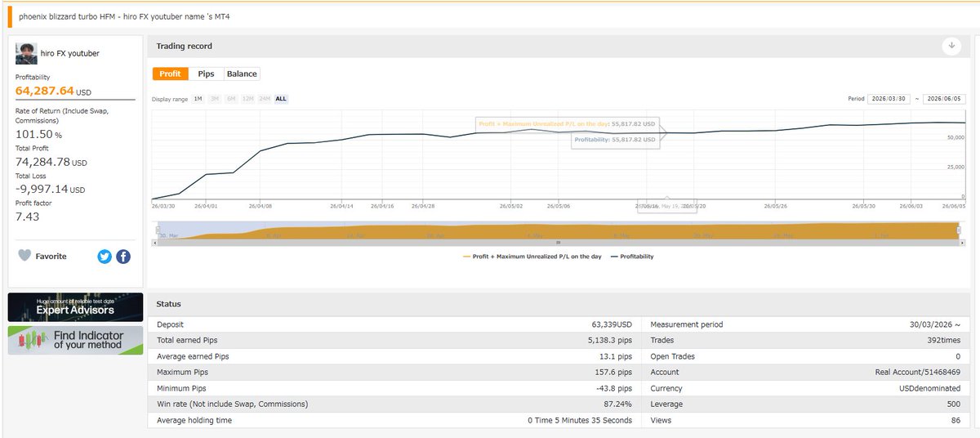Viewport: 980px width, 438px height.
Task: Click Minimum Pips value -43.8 pips
Action: point(613,388)
